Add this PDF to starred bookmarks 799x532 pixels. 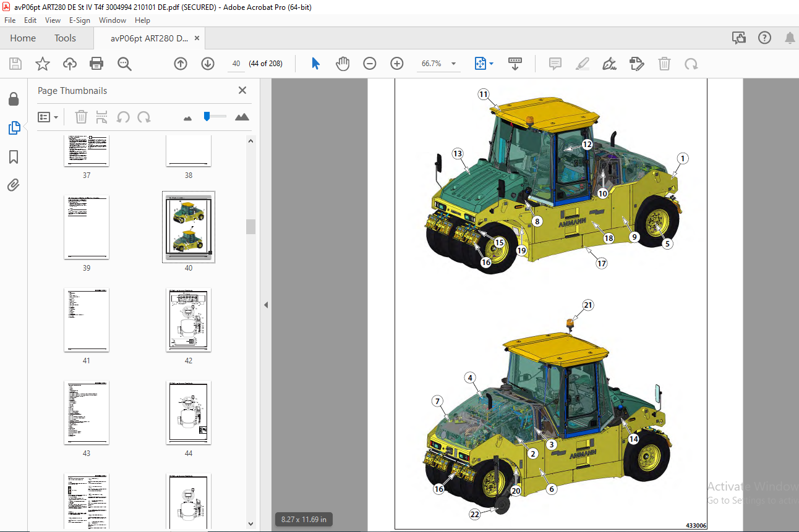click(43, 64)
